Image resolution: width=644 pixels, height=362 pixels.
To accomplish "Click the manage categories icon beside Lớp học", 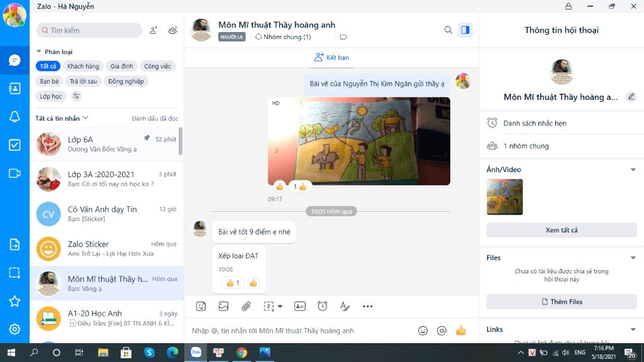I will tap(76, 96).
